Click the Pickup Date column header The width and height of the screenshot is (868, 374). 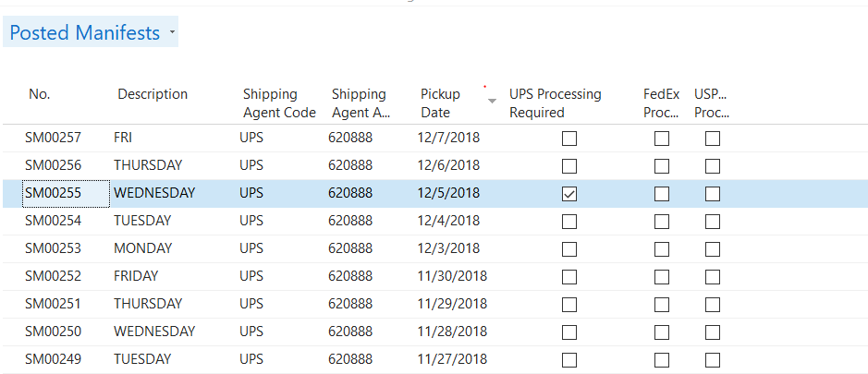(x=440, y=103)
